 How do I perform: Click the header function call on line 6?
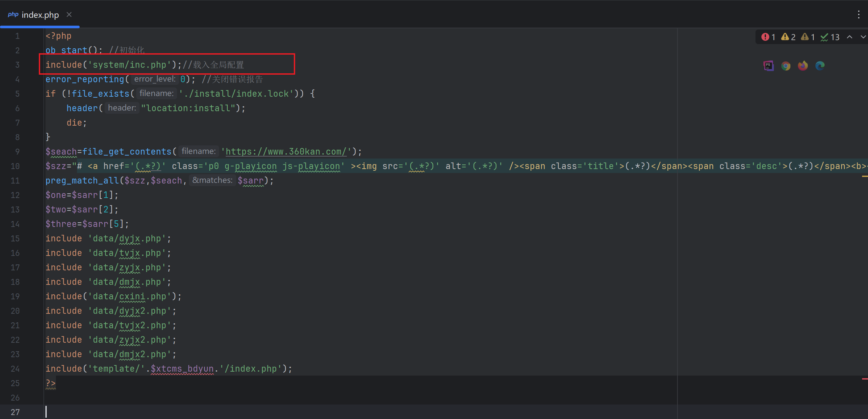pyautogui.click(x=82, y=108)
